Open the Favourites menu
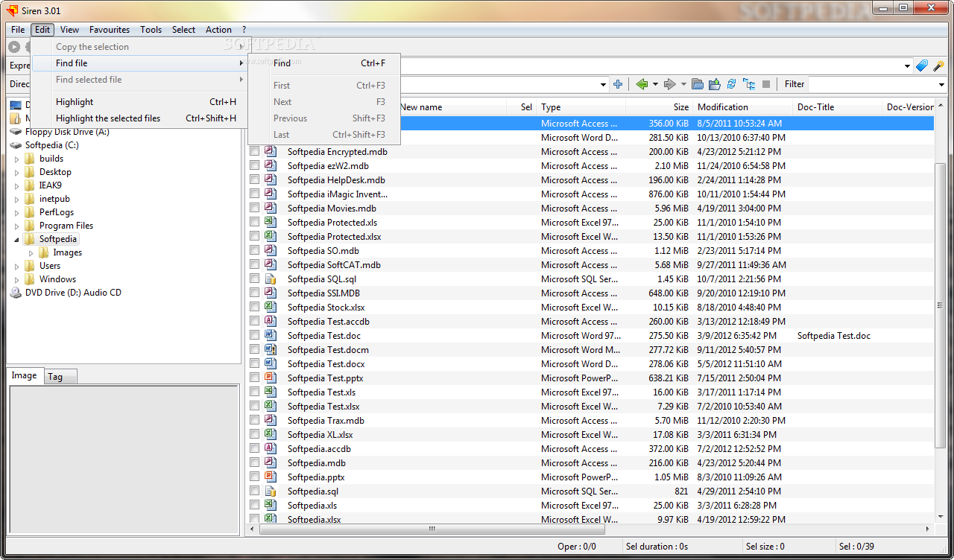This screenshot has height=560, width=954. tap(110, 30)
